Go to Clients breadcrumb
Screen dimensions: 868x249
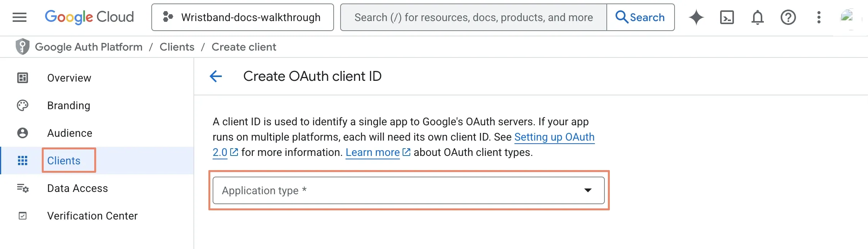[x=177, y=47]
